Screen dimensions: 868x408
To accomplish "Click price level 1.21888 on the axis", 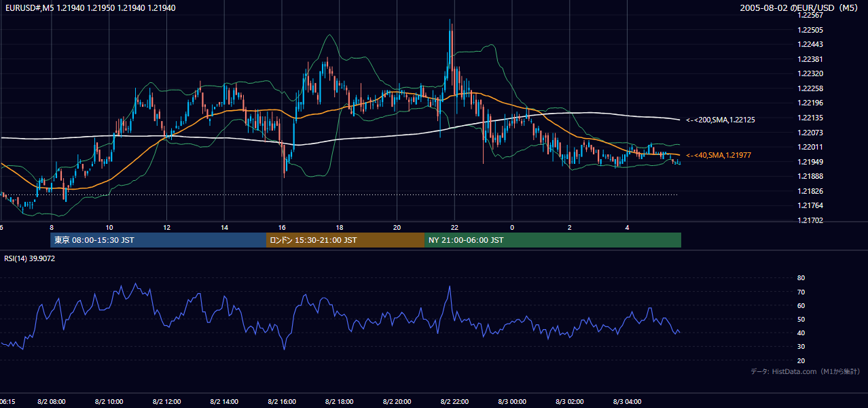I will point(810,176).
